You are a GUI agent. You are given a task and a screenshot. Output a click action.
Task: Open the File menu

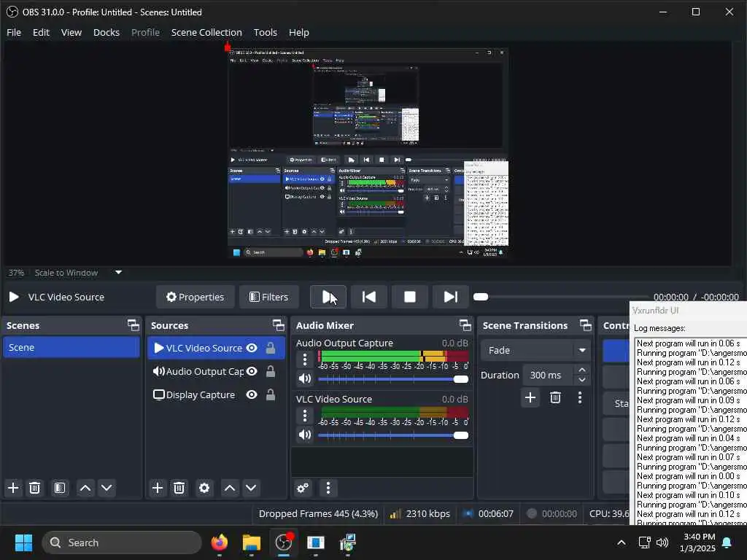[14, 32]
